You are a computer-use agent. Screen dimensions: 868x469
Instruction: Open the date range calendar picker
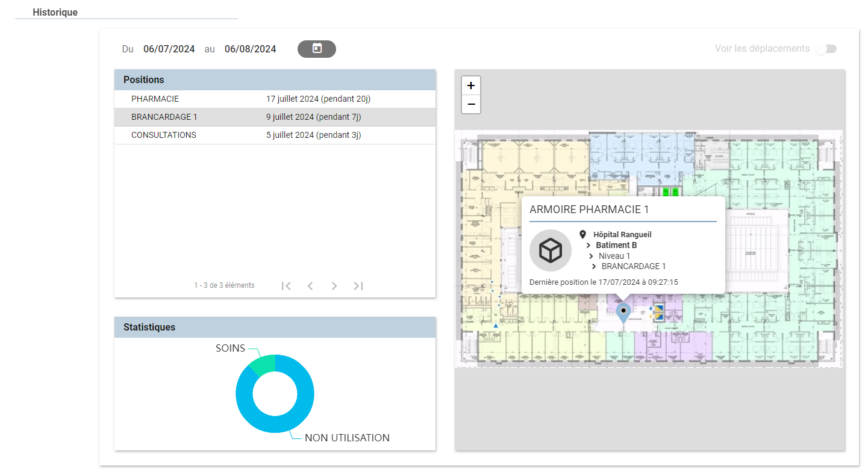[317, 49]
